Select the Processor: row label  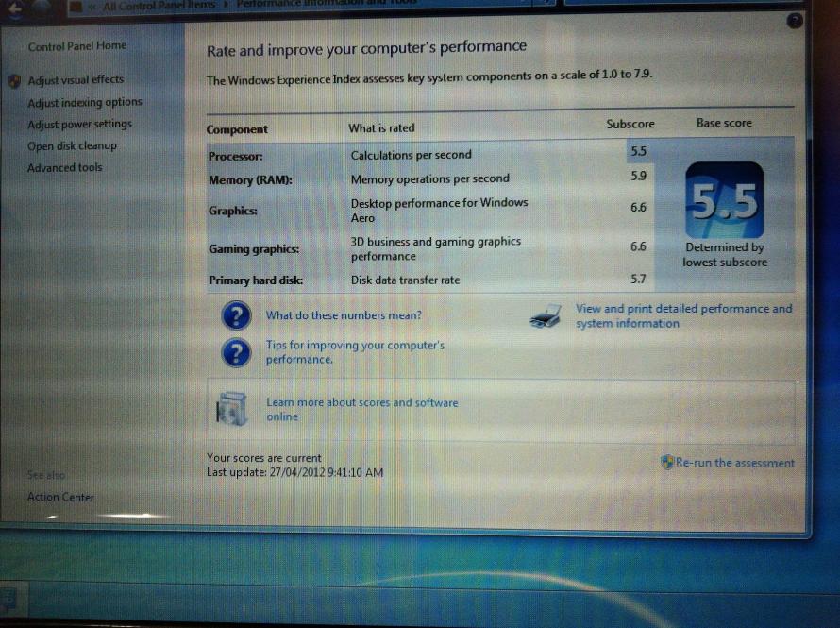[235, 157]
